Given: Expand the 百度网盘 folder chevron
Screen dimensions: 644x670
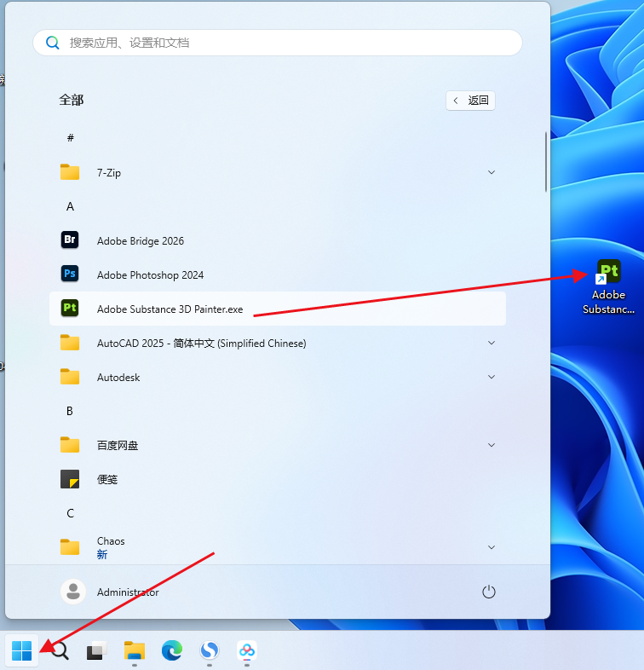Looking at the screenshot, I should coord(492,445).
